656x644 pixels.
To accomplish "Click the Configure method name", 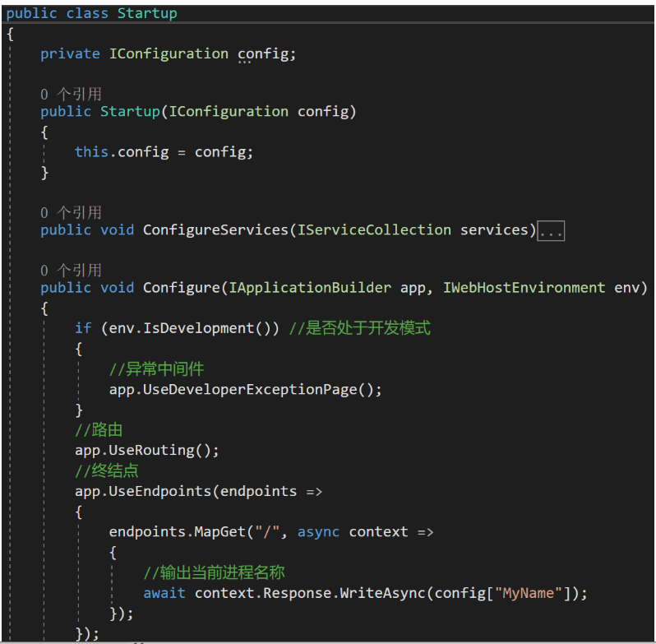I will tap(182, 288).
